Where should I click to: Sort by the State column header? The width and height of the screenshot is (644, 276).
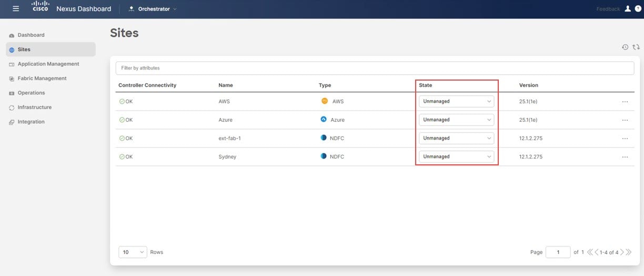[425, 85]
